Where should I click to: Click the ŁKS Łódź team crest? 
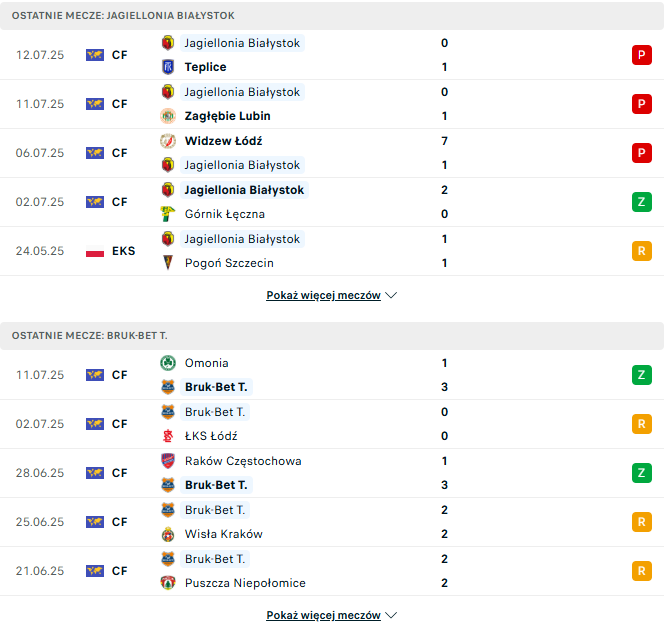167,436
